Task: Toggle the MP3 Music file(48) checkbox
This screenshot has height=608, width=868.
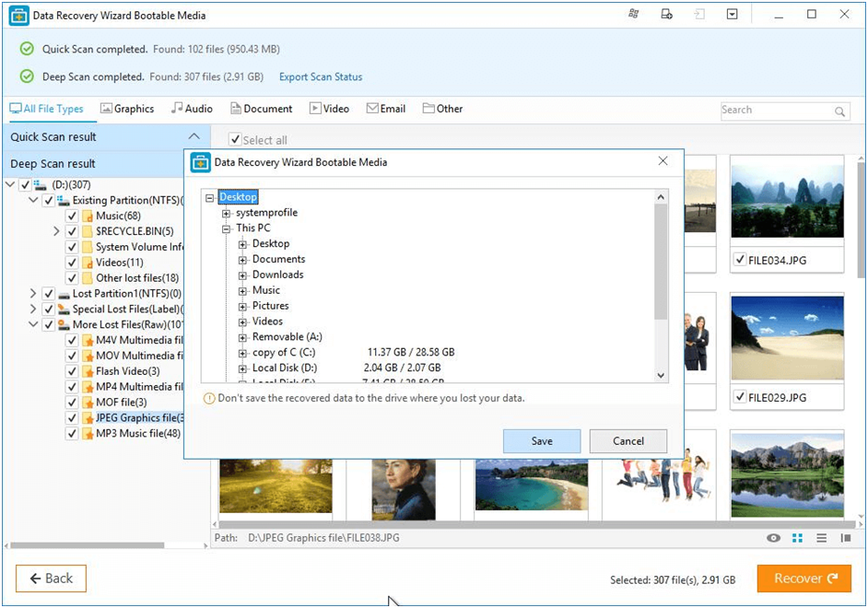Action: click(72, 433)
